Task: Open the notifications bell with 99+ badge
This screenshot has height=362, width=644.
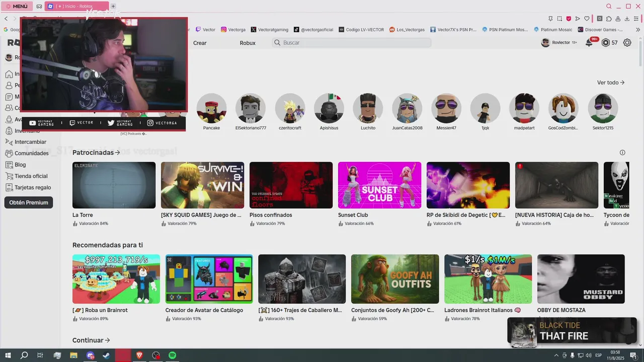Action: (x=590, y=42)
